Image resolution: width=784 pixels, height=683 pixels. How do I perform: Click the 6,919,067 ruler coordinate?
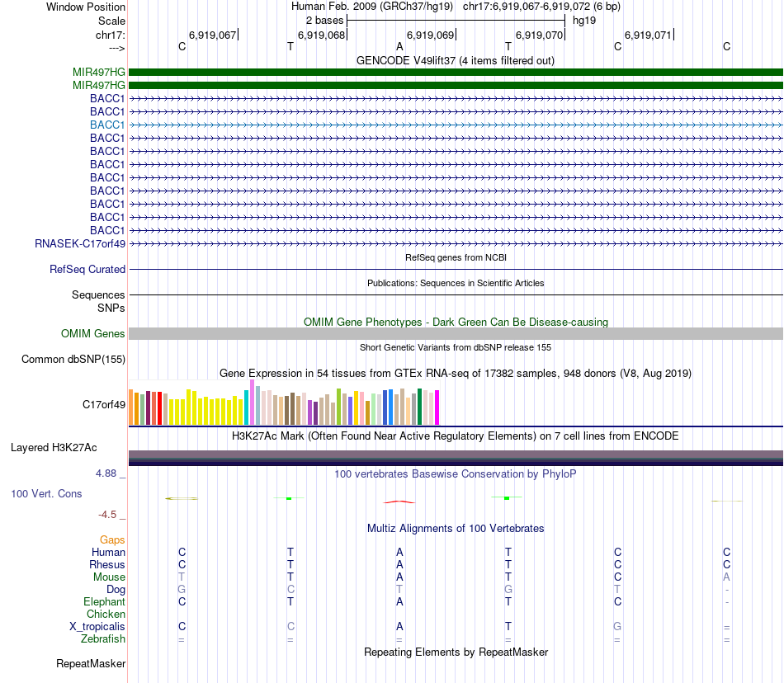click(212, 35)
